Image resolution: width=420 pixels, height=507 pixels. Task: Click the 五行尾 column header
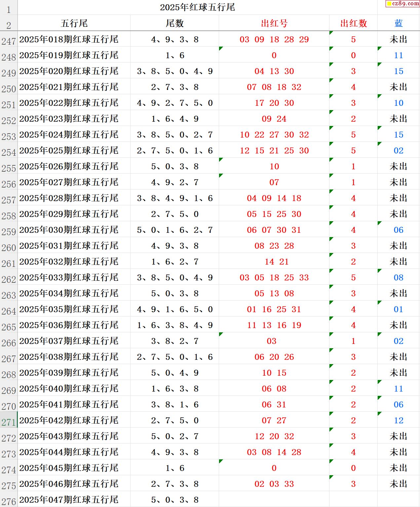pos(74,23)
